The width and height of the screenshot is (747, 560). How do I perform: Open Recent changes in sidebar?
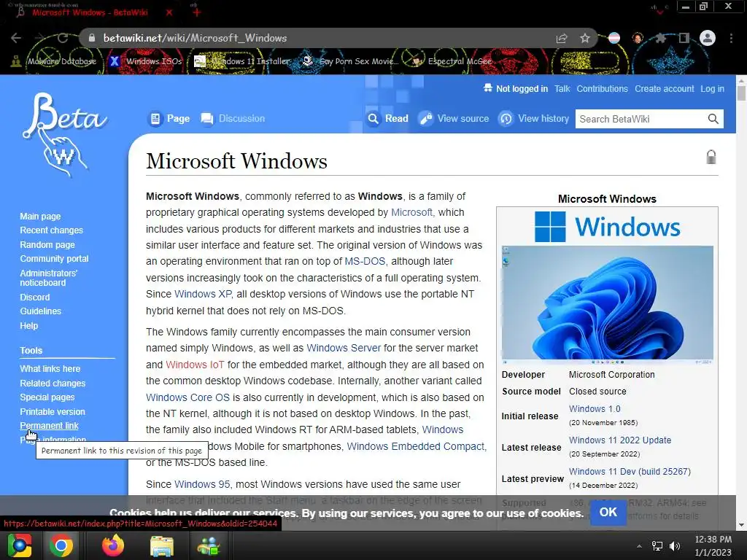click(52, 230)
